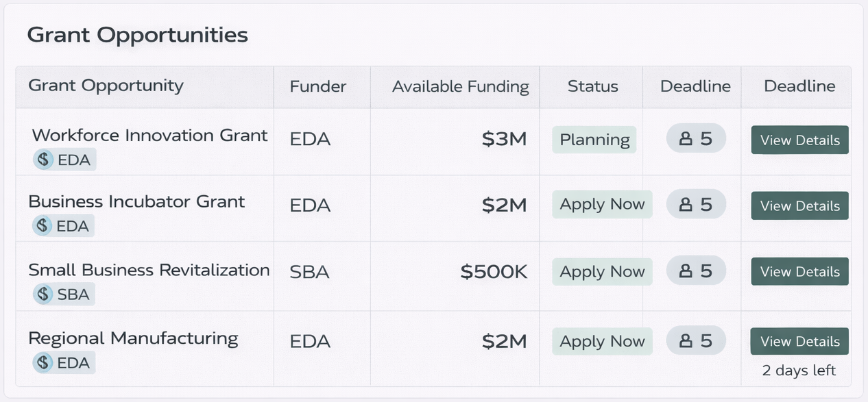Click the '2 days left' label
Viewport: 868px width, 402px height.
click(x=799, y=370)
